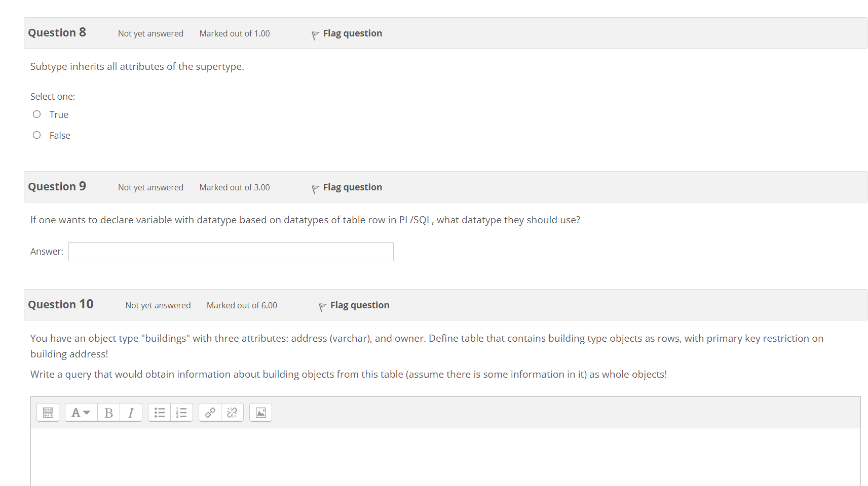Screen dimensions: 868x486
Task: Flag Question 10
Action: click(360, 305)
